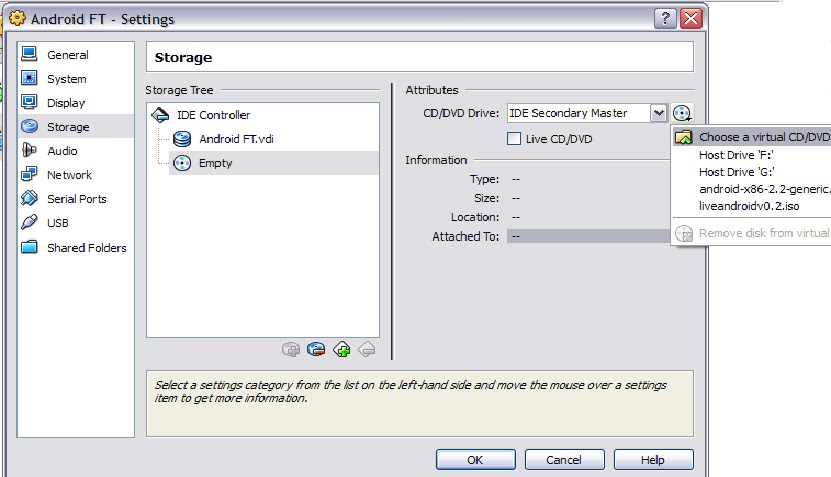Click the 'CD/DVD Drive:' label
The height and width of the screenshot is (477, 831).
[461, 113]
